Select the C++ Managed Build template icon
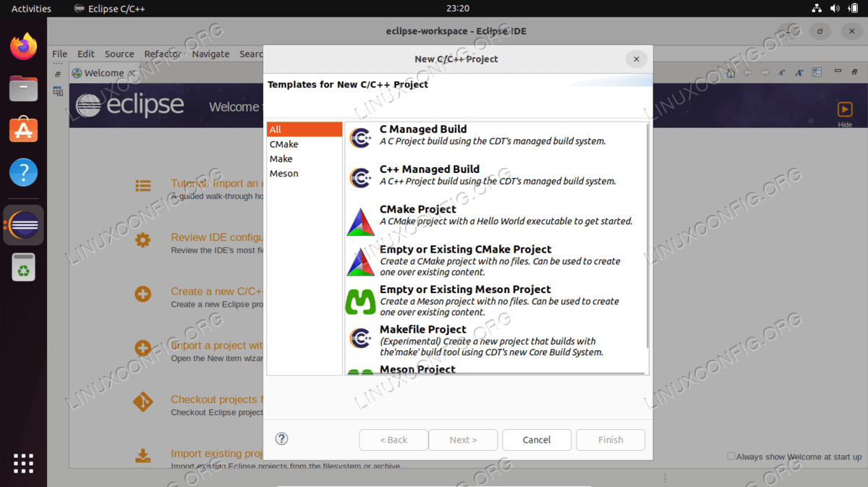 click(x=360, y=177)
